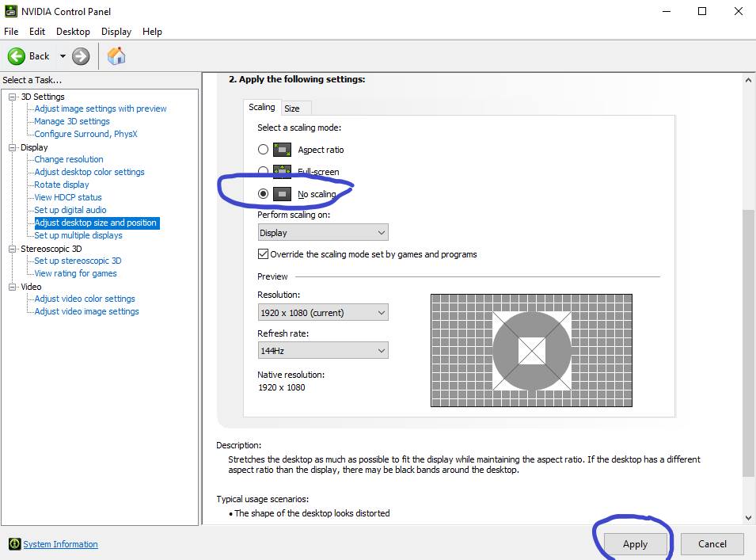Open Rotate display
The width and height of the screenshot is (756, 560).
[62, 185]
